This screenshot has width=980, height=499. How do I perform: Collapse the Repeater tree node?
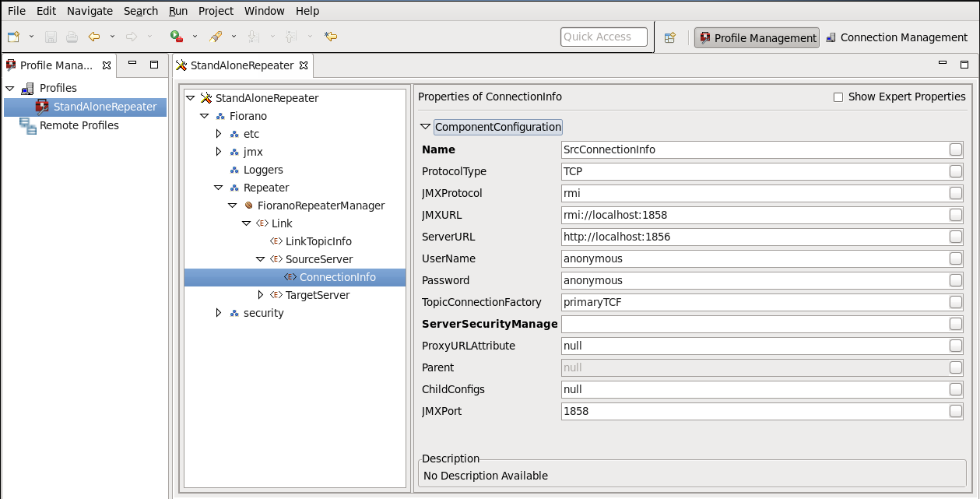(x=219, y=188)
